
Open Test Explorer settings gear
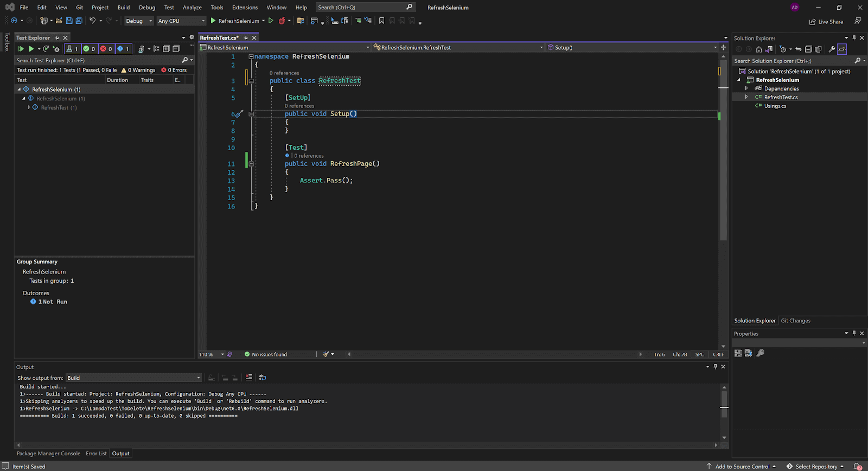coord(192,37)
